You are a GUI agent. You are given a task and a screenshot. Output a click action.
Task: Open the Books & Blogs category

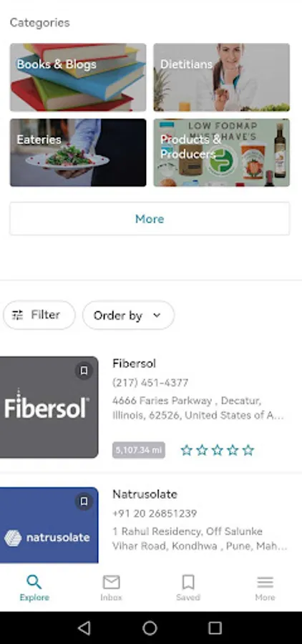point(78,77)
